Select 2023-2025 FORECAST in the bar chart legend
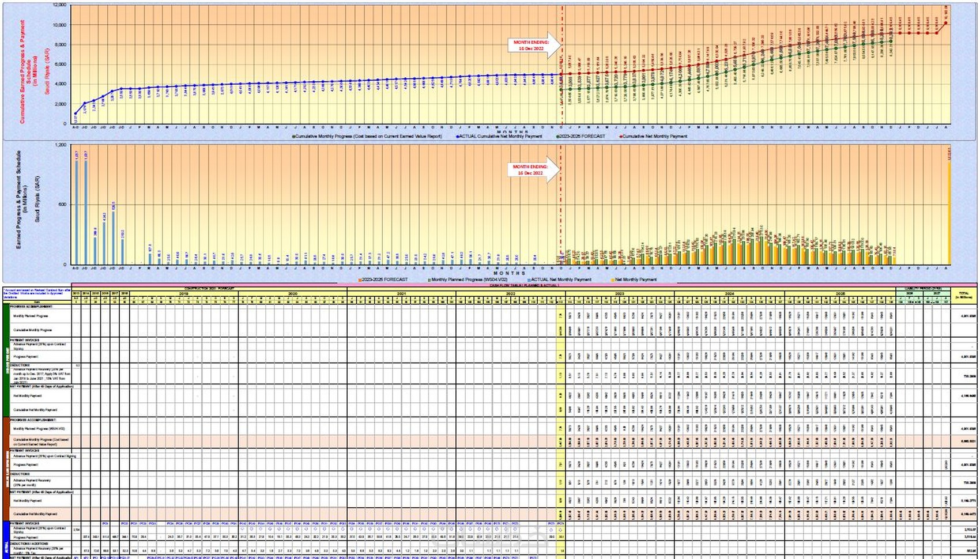The image size is (980, 559). [x=383, y=279]
